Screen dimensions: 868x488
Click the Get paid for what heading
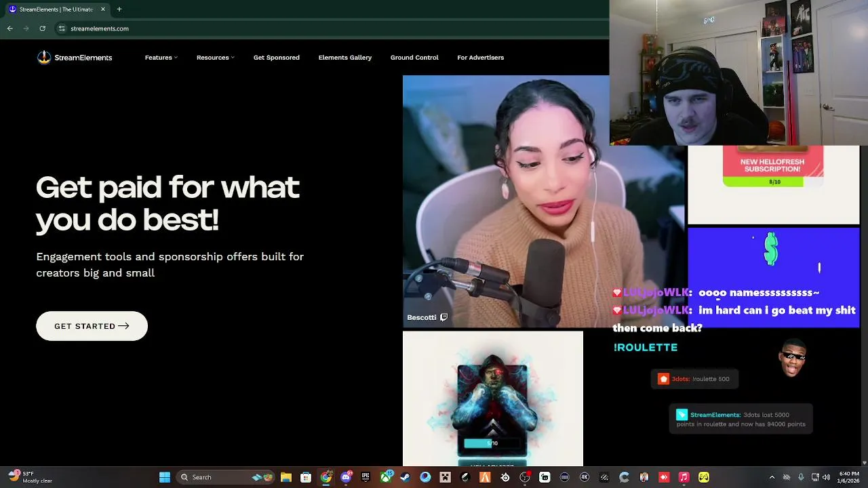(167, 203)
